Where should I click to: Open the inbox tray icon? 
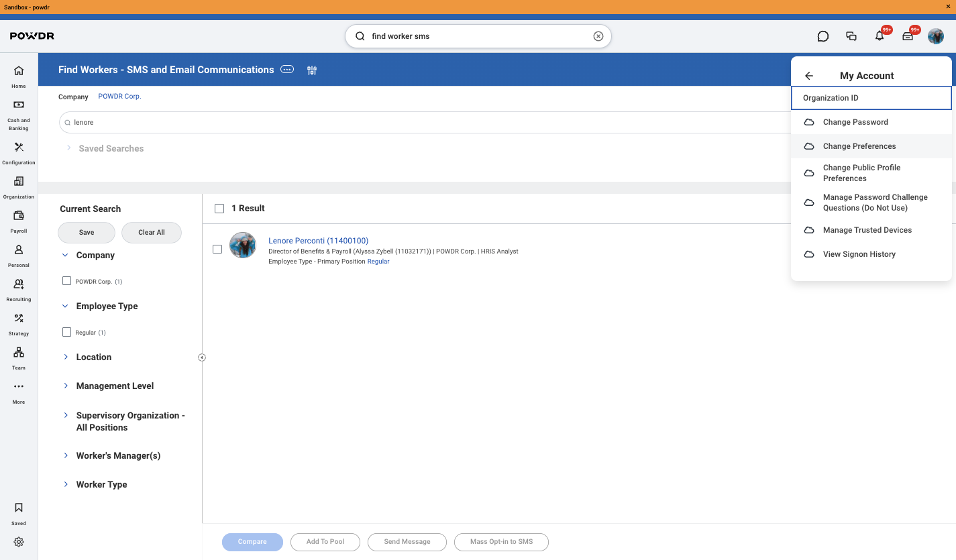tap(908, 36)
